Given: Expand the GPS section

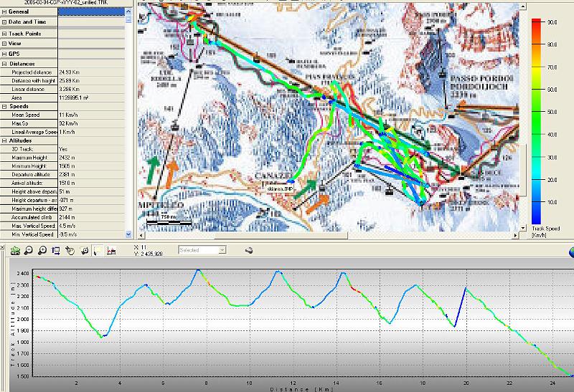Looking at the screenshot, I should click(x=4, y=54).
